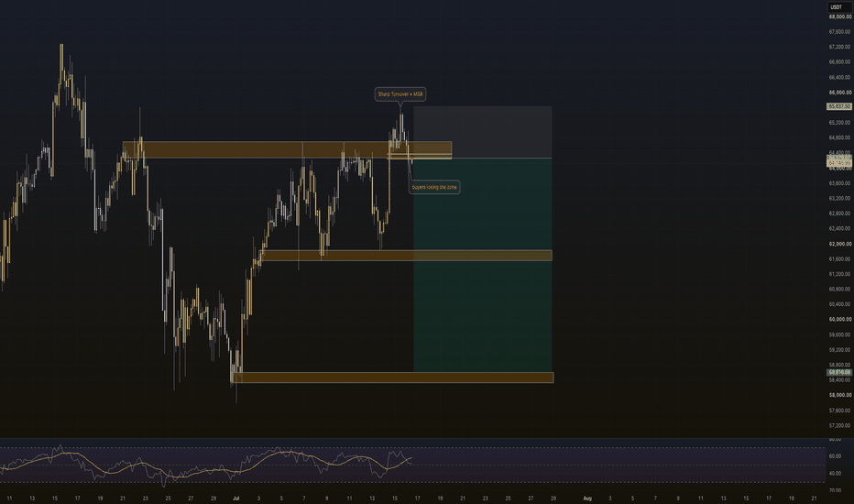Click the Aug label on time axis
Screen dimensions: 854x504
(587, 498)
